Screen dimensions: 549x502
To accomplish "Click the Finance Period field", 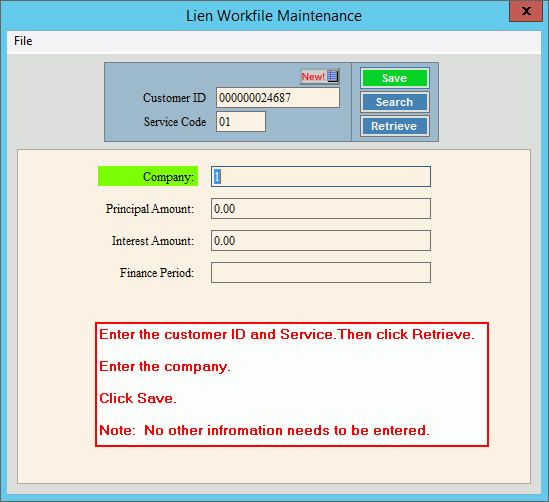I will 321,273.
